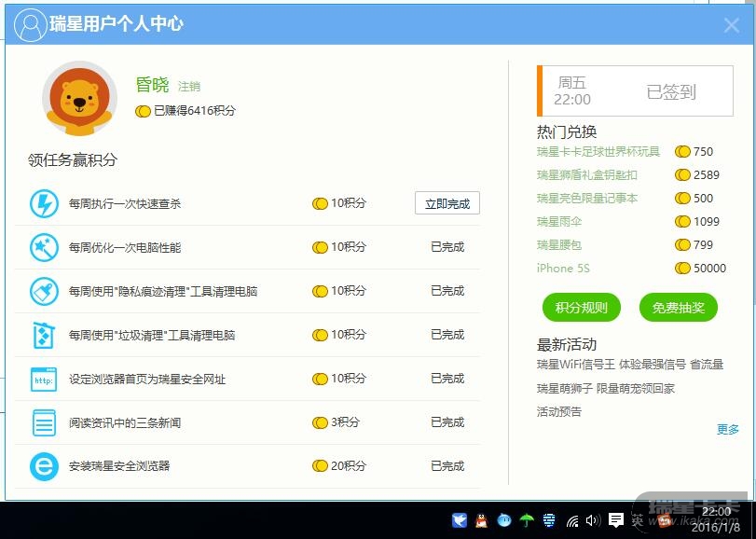Click 已完成 status for 安装瑞星安全浏览器
The image size is (756, 539).
point(447,465)
